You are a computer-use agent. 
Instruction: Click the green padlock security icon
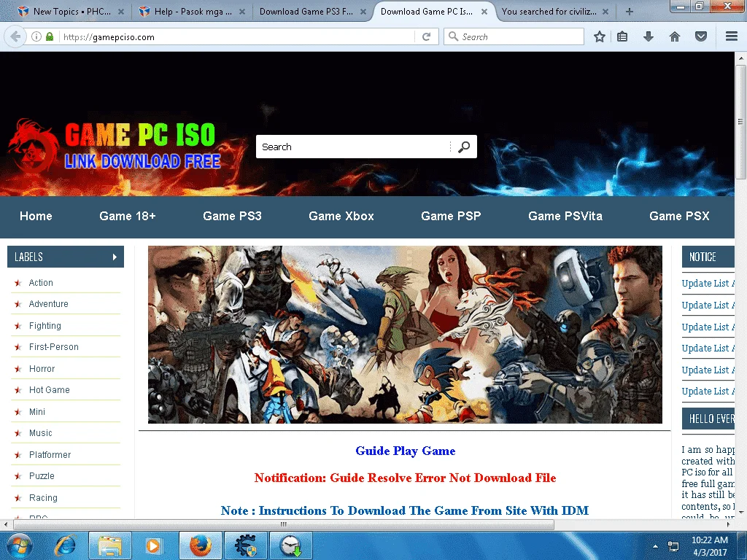click(x=50, y=36)
